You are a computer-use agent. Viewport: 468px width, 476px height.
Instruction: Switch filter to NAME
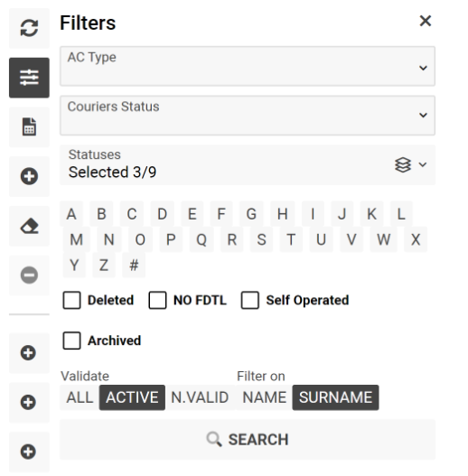[265, 397]
